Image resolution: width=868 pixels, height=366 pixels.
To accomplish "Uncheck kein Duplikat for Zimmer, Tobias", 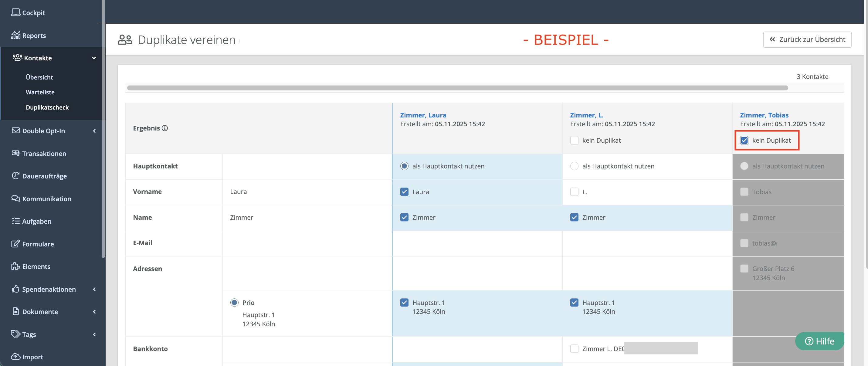I will (744, 140).
